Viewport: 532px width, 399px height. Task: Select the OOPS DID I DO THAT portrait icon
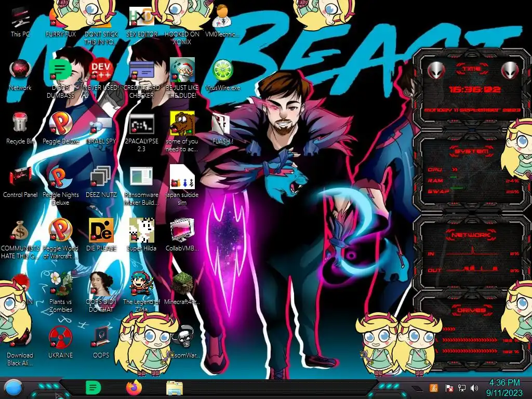point(101,293)
